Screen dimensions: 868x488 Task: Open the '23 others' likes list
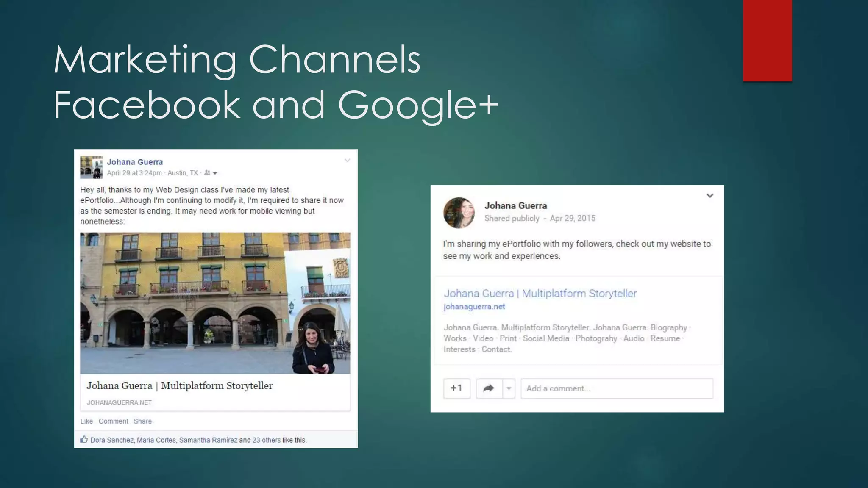click(x=266, y=440)
